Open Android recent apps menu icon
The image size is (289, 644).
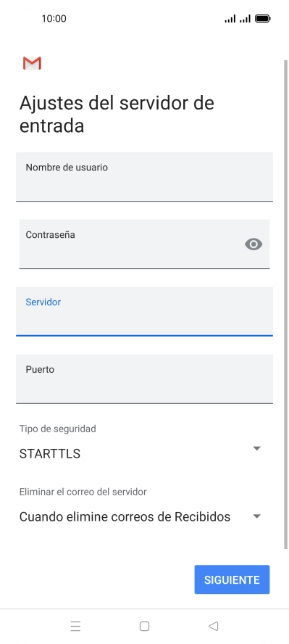click(x=75, y=627)
